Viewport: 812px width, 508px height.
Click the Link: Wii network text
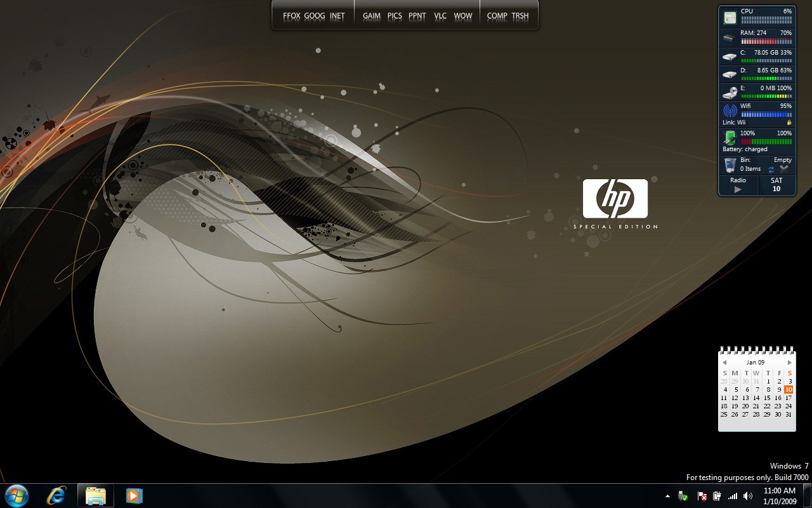pyautogui.click(x=734, y=123)
